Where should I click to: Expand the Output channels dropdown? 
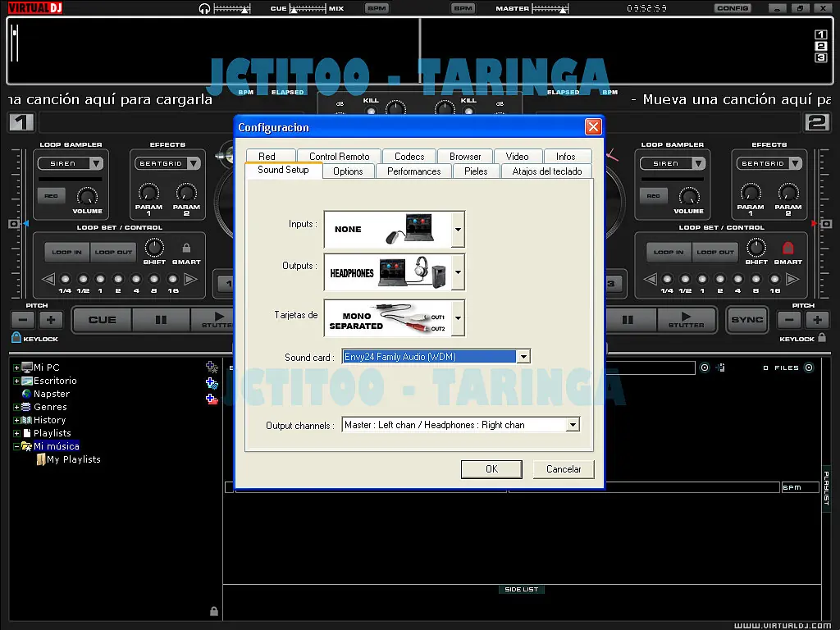coord(573,425)
